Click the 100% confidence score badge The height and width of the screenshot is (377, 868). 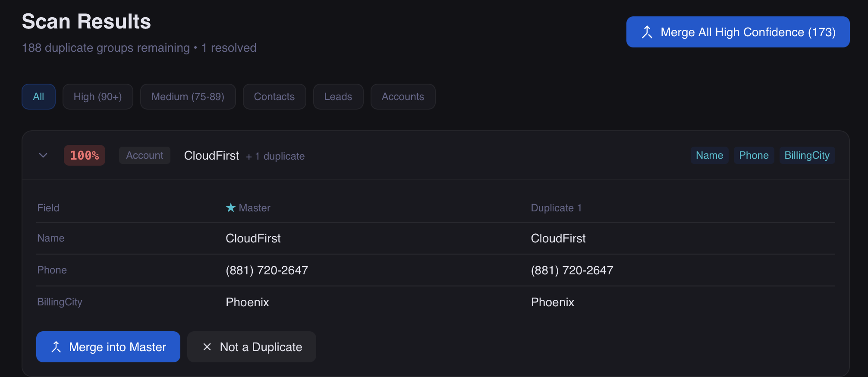pos(85,155)
